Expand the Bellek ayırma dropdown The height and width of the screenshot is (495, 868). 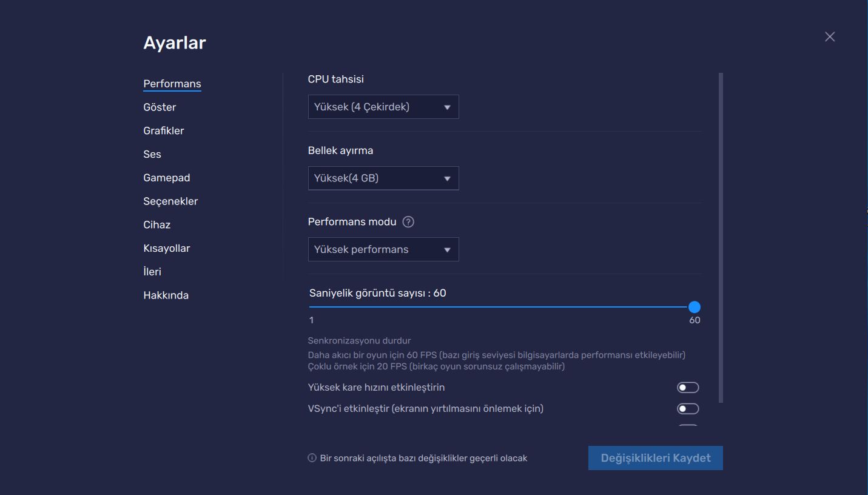tap(383, 178)
